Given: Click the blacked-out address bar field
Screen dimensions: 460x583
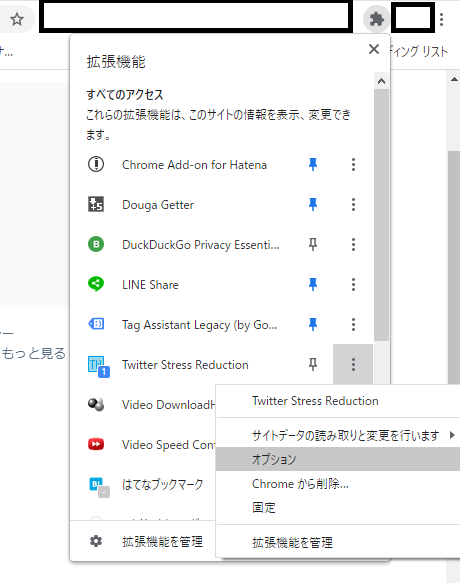Looking at the screenshot, I should [196, 16].
